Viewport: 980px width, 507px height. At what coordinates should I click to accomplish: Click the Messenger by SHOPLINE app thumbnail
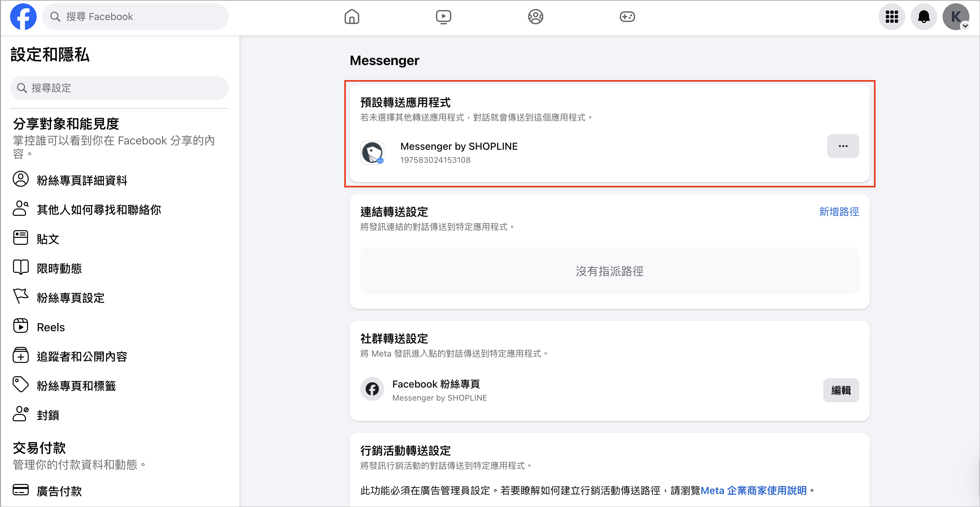click(x=372, y=152)
